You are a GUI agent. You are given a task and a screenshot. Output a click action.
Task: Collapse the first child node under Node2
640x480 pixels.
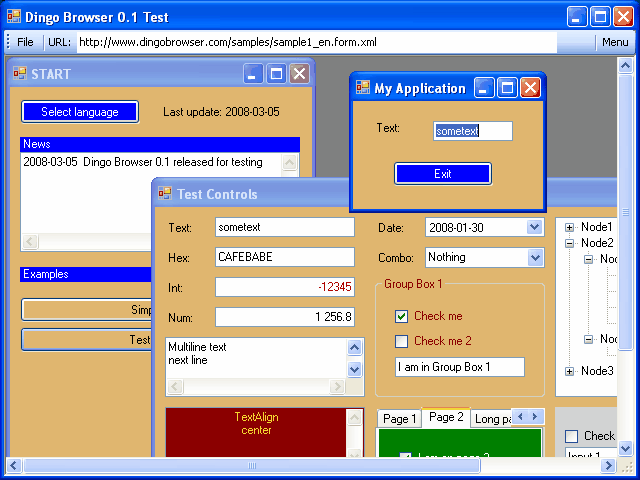(588, 259)
